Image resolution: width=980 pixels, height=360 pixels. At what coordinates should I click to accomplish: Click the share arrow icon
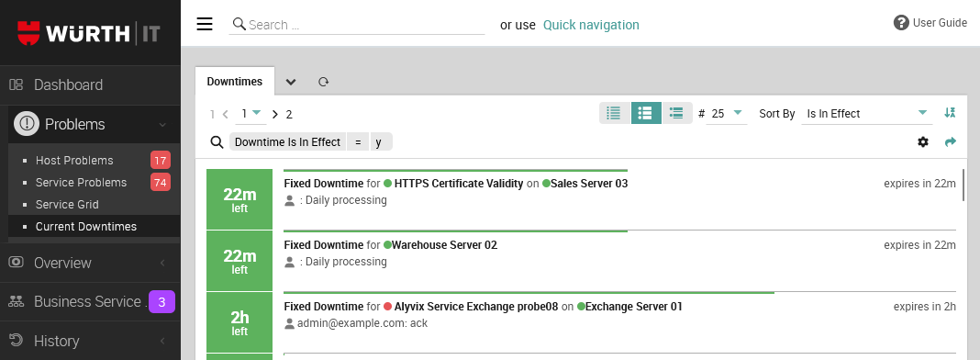(x=950, y=141)
